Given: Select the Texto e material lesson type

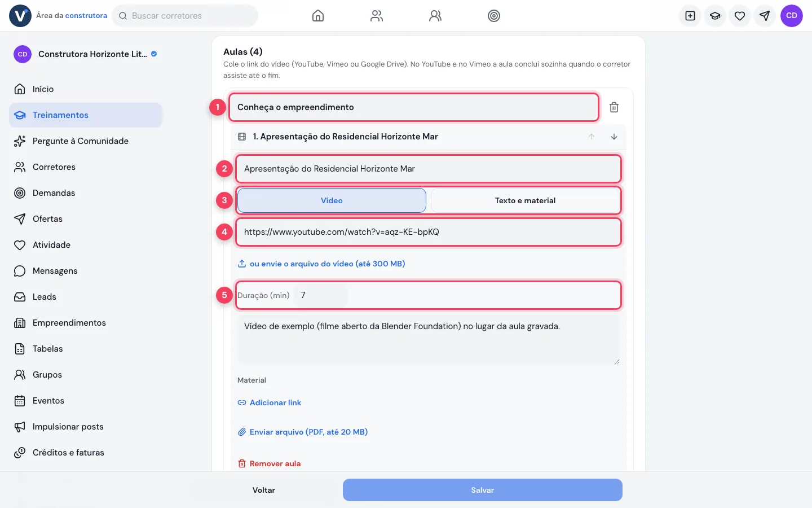Looking at the screenshot, I should pos(525,200).
